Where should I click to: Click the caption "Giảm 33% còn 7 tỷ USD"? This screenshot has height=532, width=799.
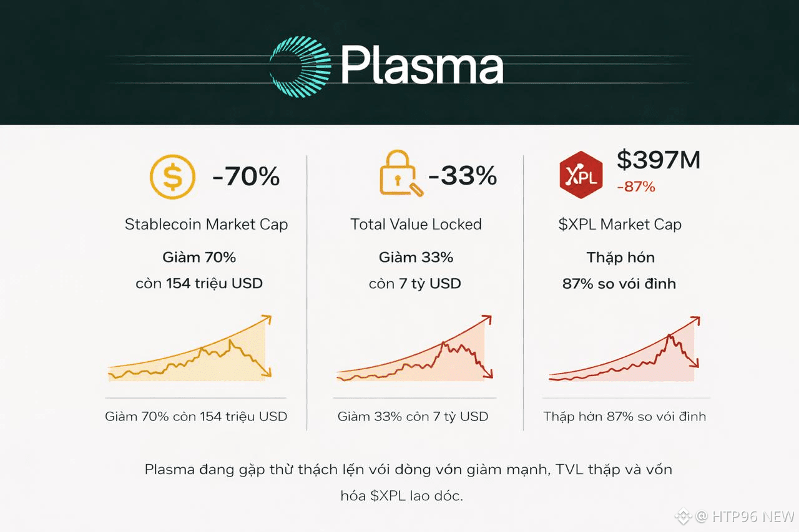[x=413, y=417]
